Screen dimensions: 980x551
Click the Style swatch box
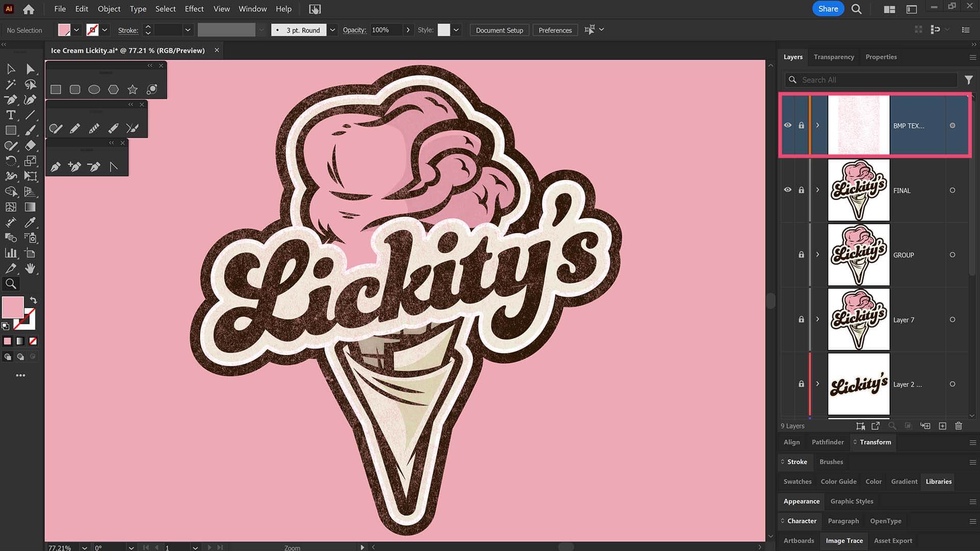coord(444,30)
